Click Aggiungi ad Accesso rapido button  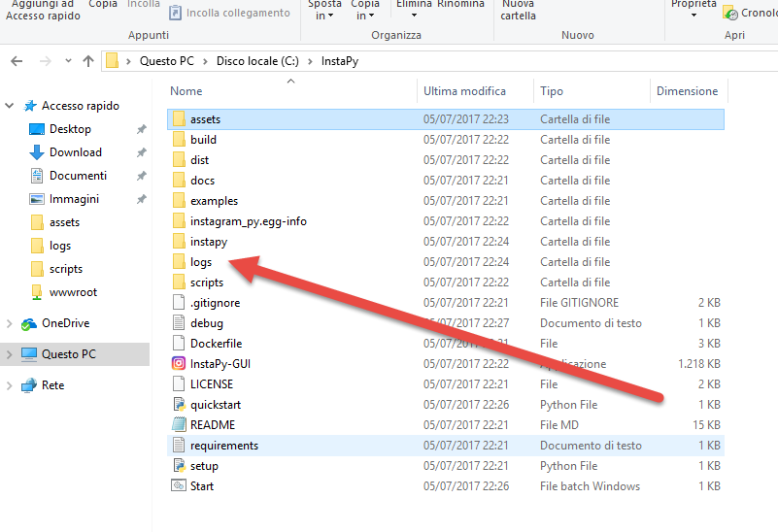point(43,10)
